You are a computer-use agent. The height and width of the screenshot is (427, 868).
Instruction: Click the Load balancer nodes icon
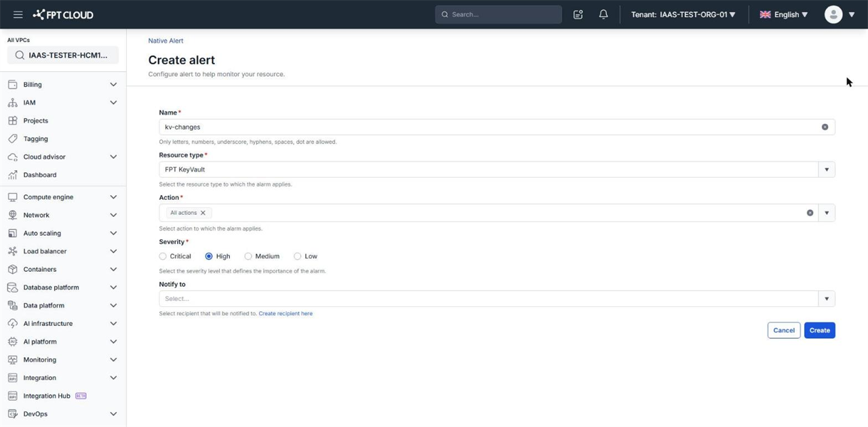[12, 251]
